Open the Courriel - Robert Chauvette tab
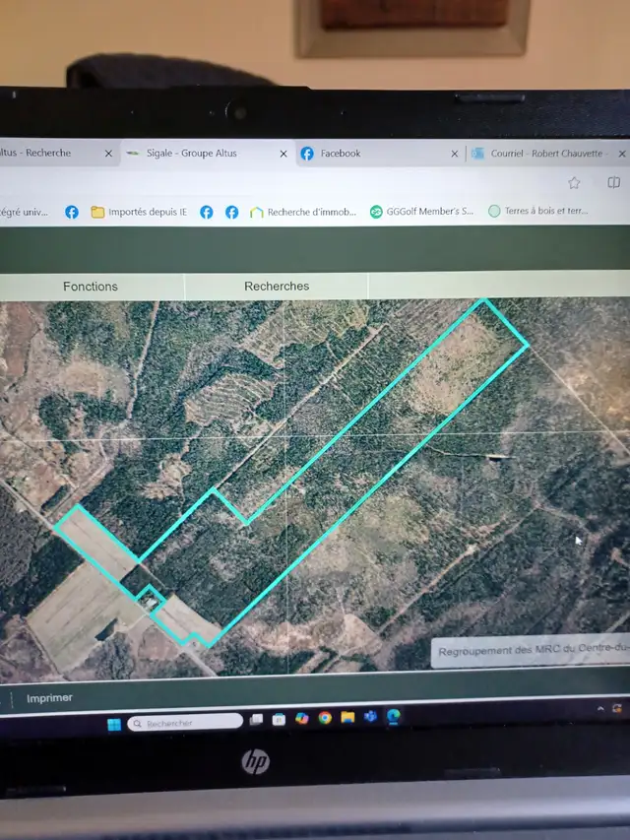This screenshot has height=840, width=630. pos(547,154)
